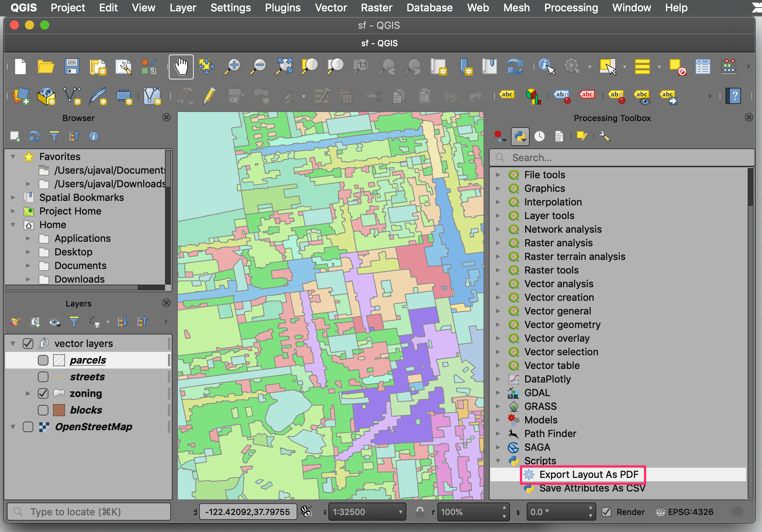Click the Processing Toolbox search field
The height and width of the screenshot is (532, 762).
tap(622, 158)
